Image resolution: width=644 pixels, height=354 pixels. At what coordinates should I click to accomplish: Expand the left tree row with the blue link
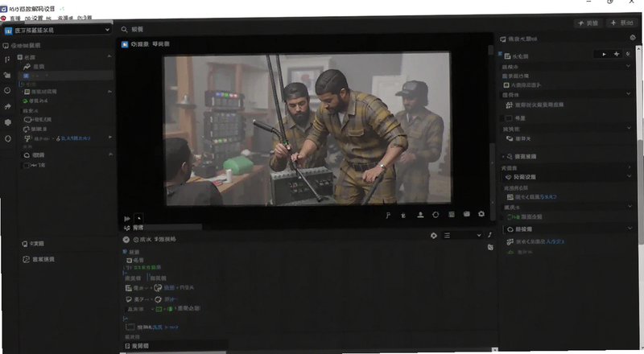(110, 137)
